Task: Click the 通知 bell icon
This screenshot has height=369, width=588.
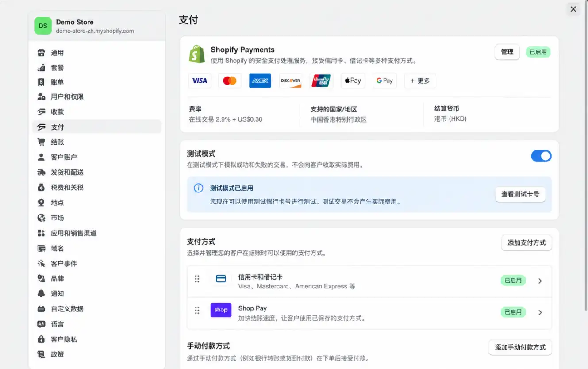Action: pos(41,293)
